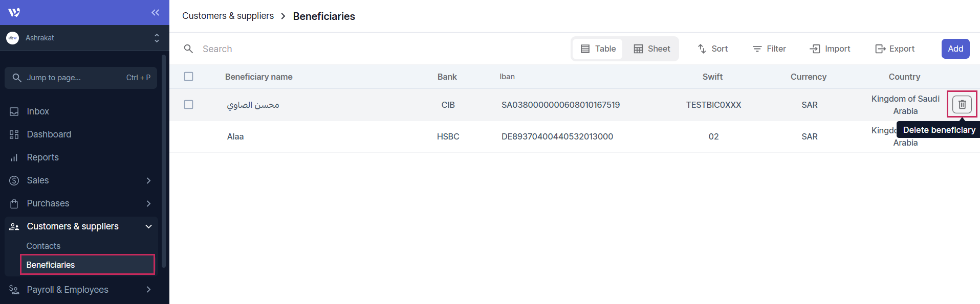
Task: Check the box for the first beneficiary row
Action: click(x=189, y=105)
